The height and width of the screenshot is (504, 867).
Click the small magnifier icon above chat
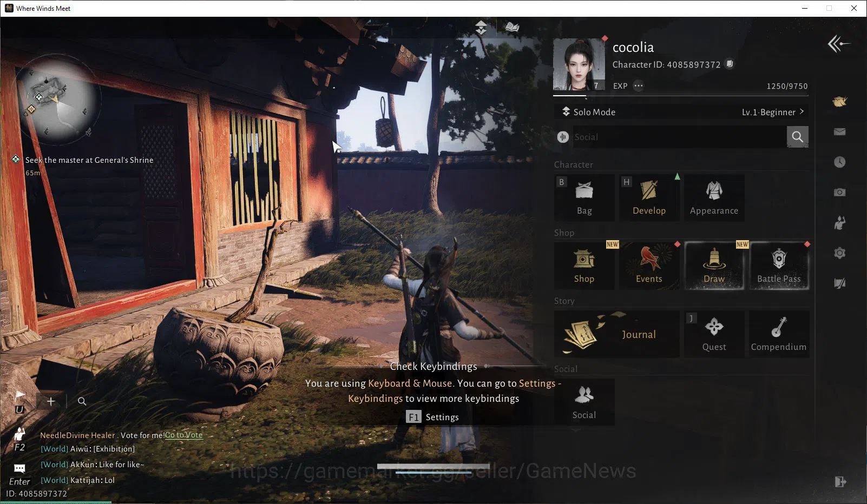point(82,401)
